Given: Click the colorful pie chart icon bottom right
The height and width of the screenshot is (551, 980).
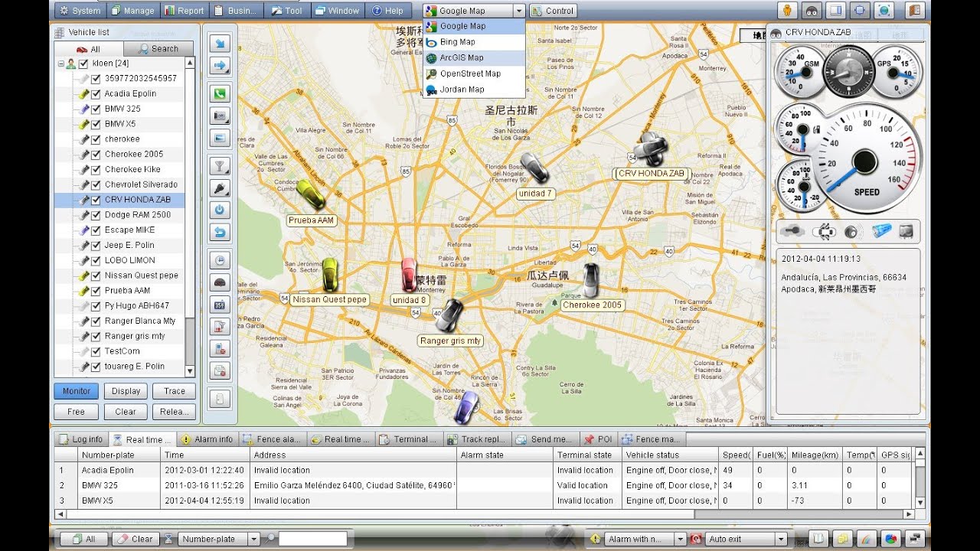Looking at the screenshot, I should coord(890,539).
